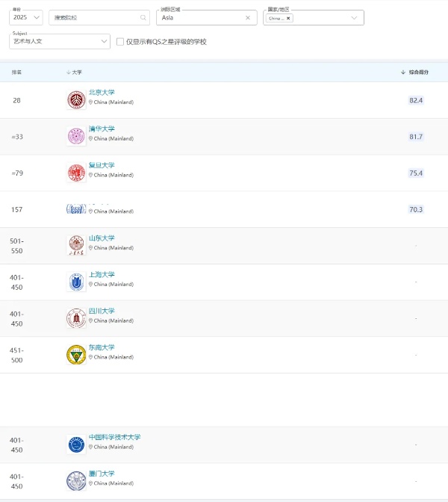This screenshot has height=502, width=448.
Task: Click the search magnifier icon
Action: (143, 17)
